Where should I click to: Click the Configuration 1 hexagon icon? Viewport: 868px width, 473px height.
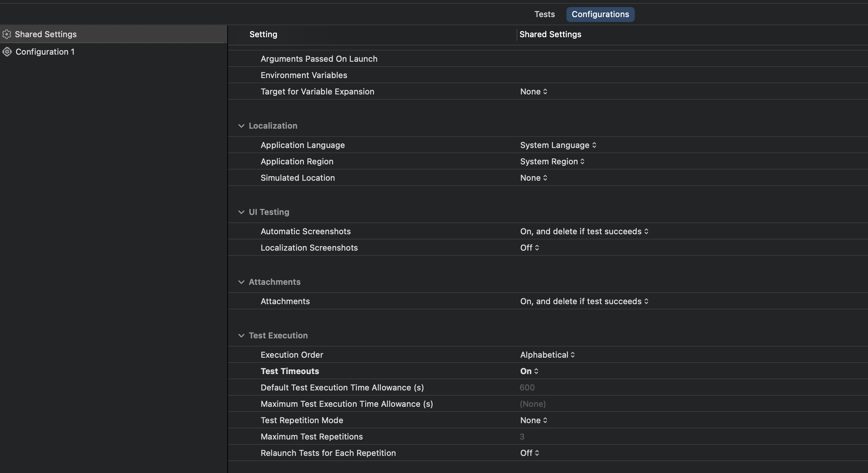click(x=7, y=52)
